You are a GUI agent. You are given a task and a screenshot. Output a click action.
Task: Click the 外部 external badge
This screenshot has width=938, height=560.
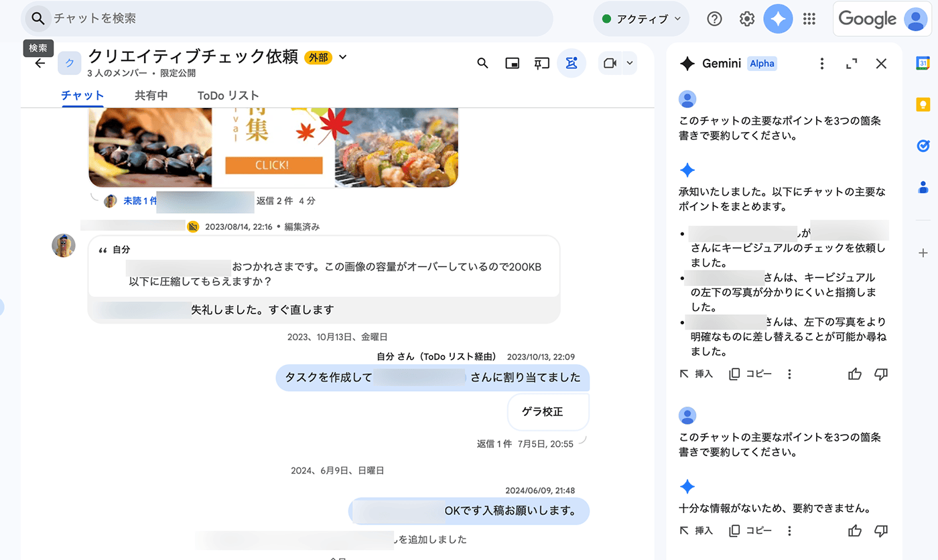(x=318, y=58)
